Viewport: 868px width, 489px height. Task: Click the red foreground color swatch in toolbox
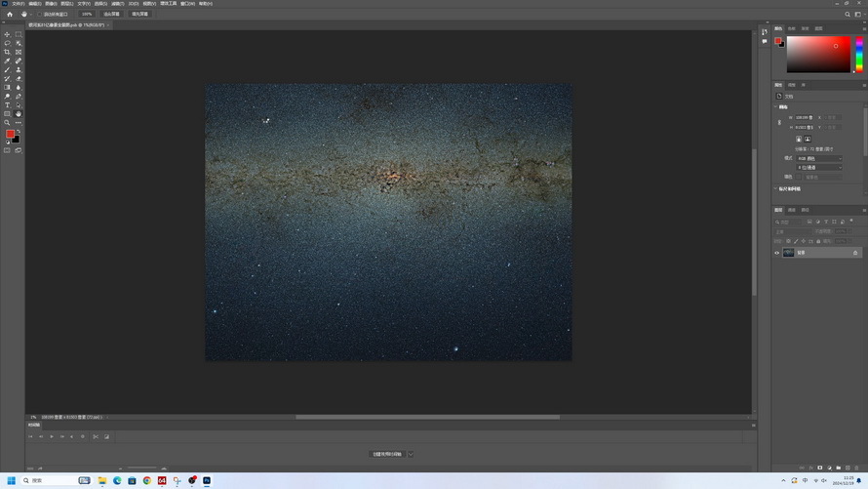click(10, 134)
